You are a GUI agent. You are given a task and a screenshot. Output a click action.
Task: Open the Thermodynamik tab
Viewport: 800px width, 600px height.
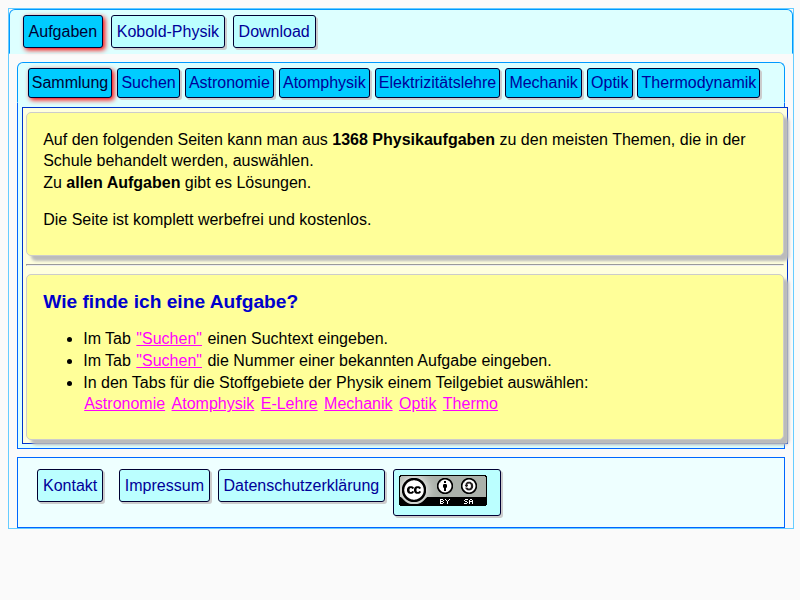[x=698, y=83]
